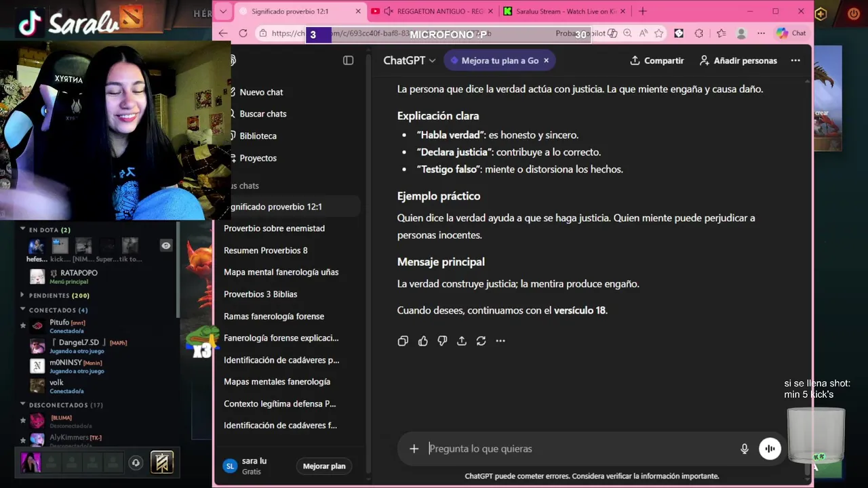The height and width of the screenshot is (488, 868).
Task: Click the plus attach icon in the prompt box
Action: click(x=414, y=449)
